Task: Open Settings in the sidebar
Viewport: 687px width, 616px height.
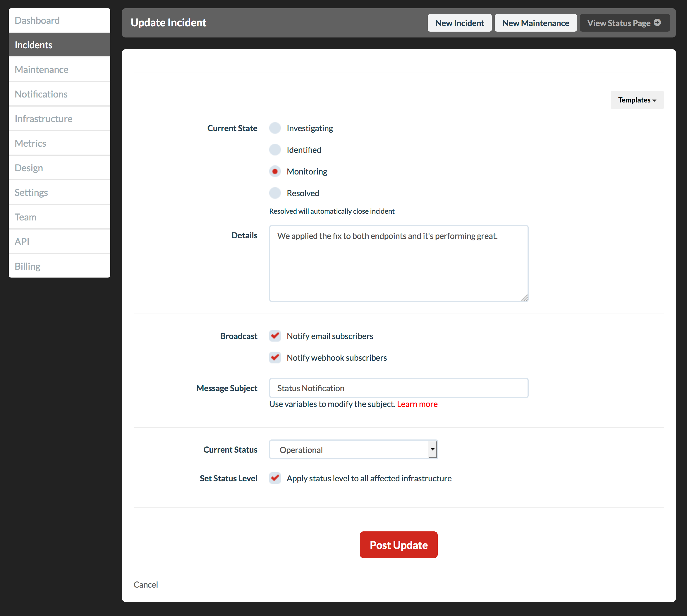Action: (59, 192)
